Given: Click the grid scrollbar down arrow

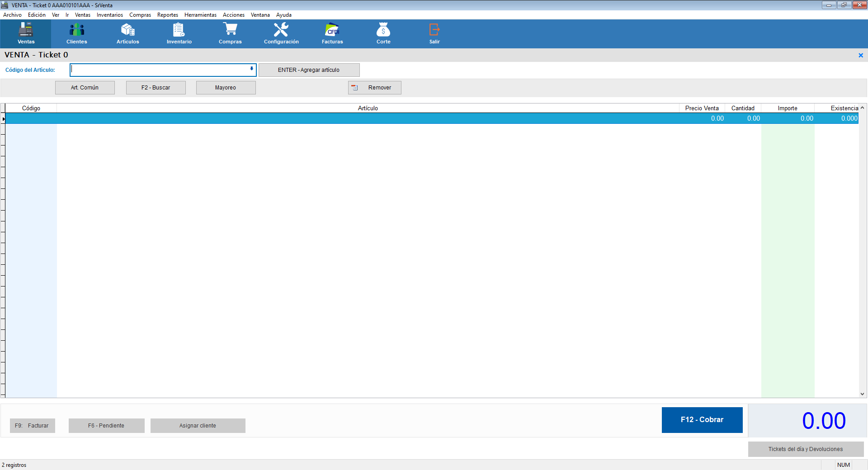Looking at the screenshot, I should (863, 394).
